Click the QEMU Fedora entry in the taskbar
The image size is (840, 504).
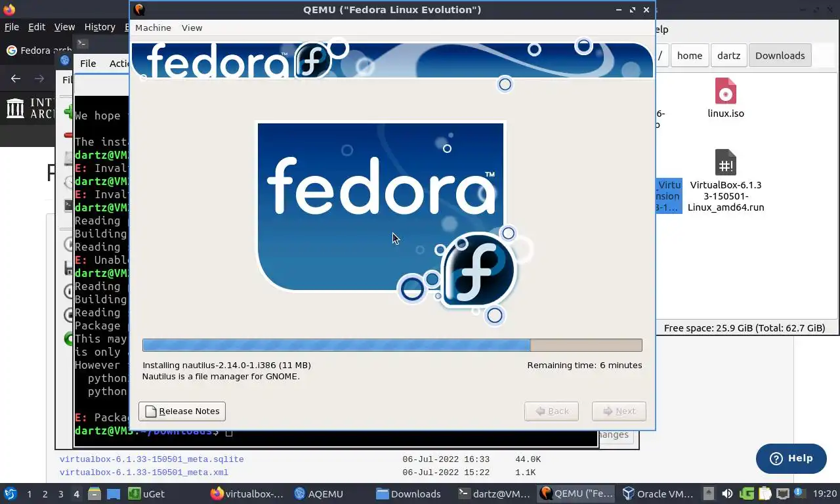[x=577, y=494]
